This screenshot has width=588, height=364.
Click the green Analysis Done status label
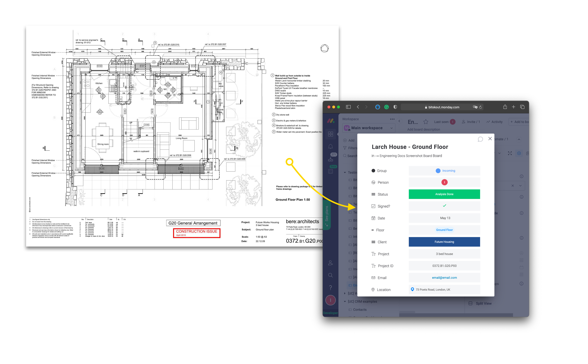coord(444,194)
